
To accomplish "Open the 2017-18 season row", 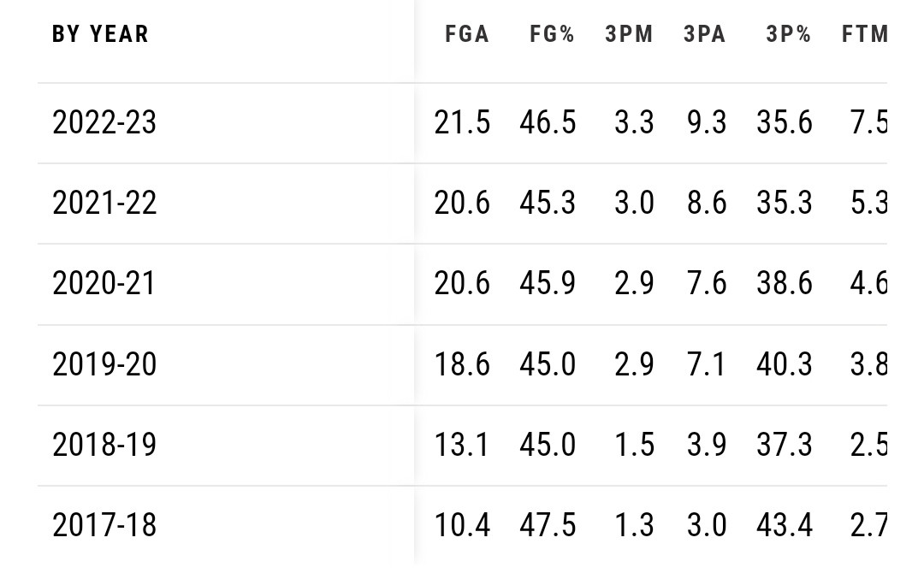I will point(104,524).
